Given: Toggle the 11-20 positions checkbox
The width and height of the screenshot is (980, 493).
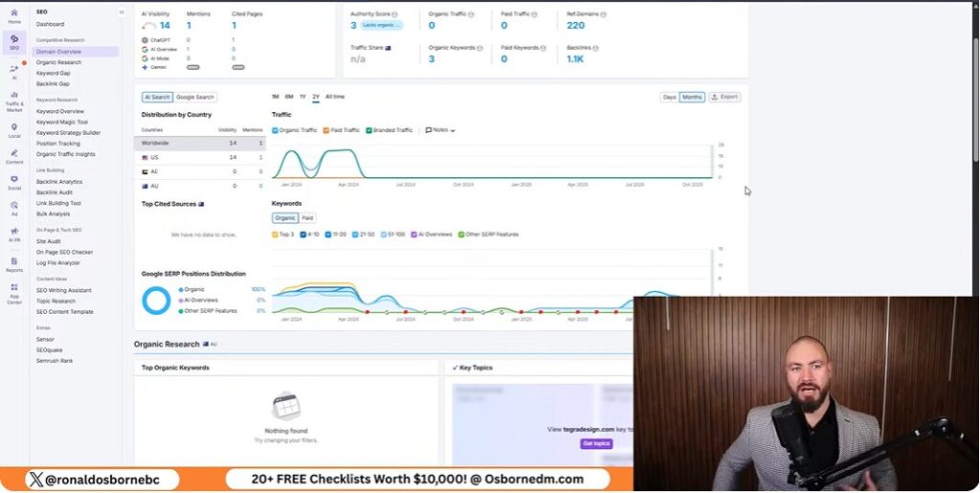Looking at the screenshot, I should click(328, 235).
